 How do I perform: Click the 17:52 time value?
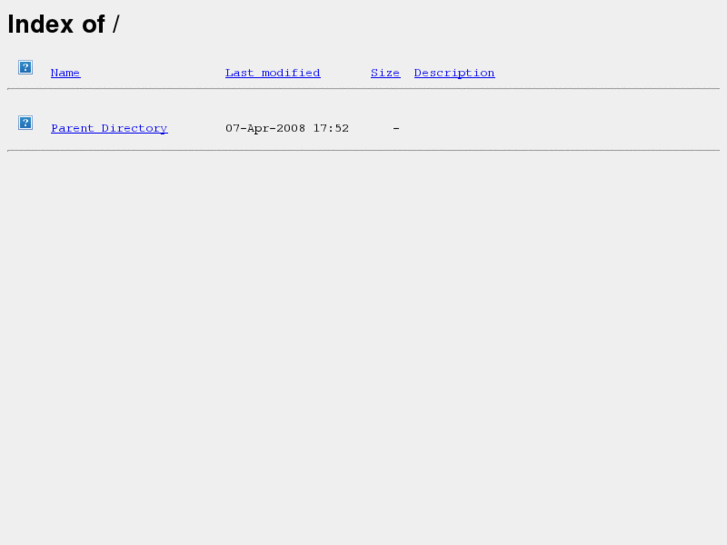[331, 128]
